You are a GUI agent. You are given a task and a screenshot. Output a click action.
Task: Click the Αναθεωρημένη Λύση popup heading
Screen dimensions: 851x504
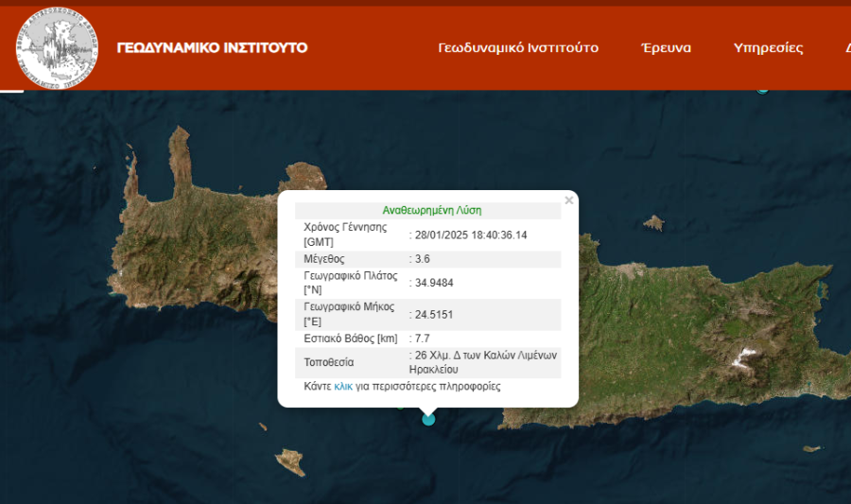click(x=431, y=210)
